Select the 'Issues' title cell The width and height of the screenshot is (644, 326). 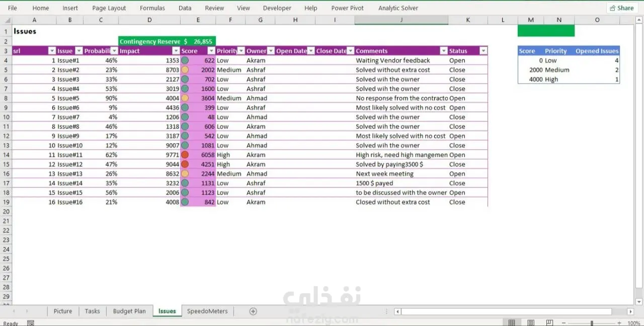pos(34,31)
